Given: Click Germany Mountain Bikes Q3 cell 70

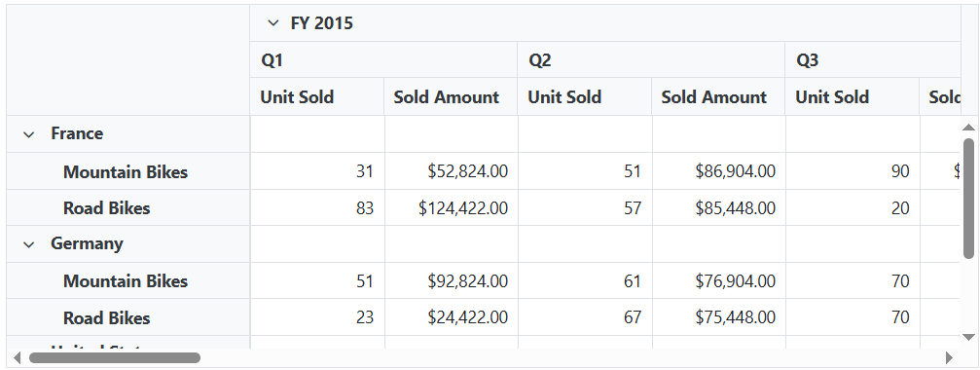Looking at the screenshot, I should pos(853,281).
